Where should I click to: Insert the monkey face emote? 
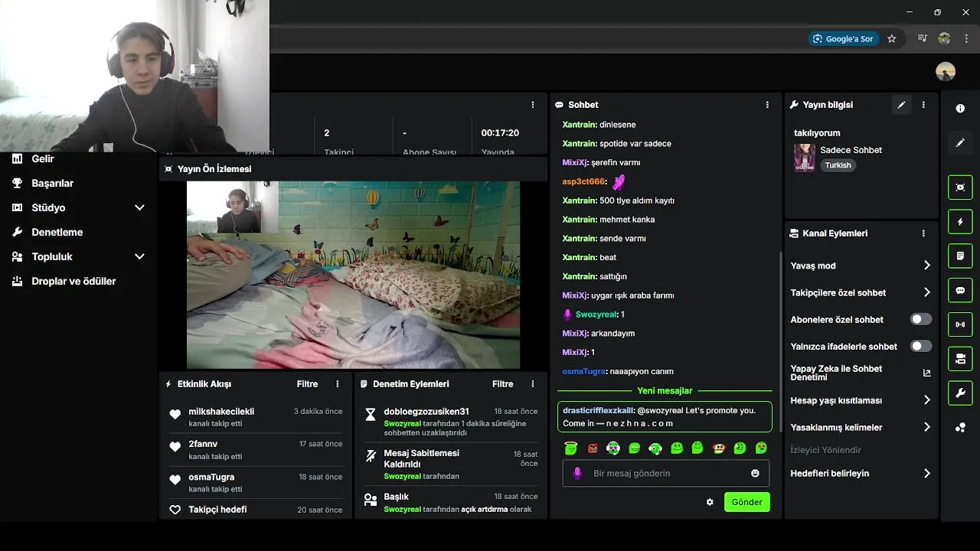pyautogui.click(x=718, y=448)
